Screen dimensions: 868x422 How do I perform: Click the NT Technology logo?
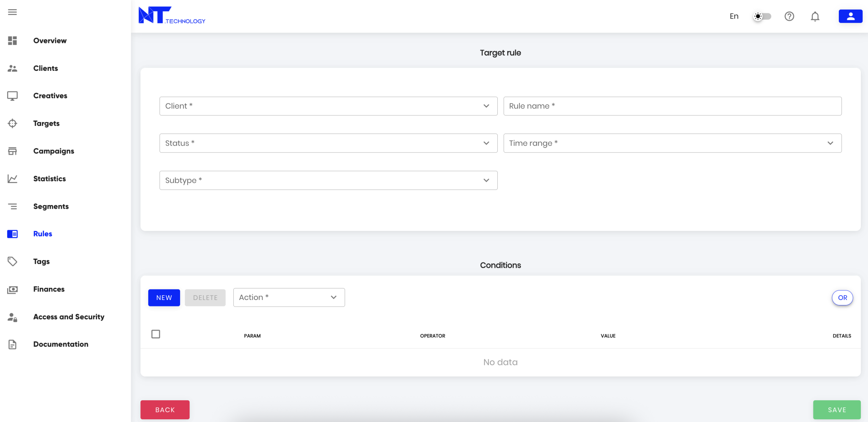pyautogui.click(x=172, y=16)
